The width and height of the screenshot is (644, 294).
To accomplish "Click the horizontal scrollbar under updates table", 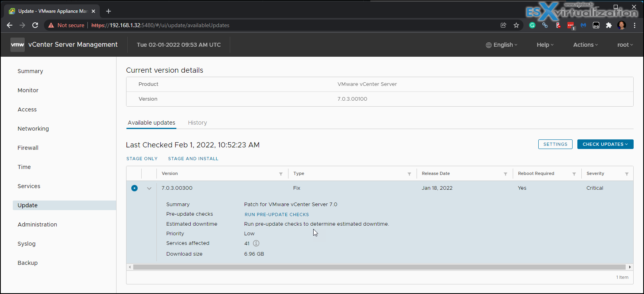I will (379, 267).
